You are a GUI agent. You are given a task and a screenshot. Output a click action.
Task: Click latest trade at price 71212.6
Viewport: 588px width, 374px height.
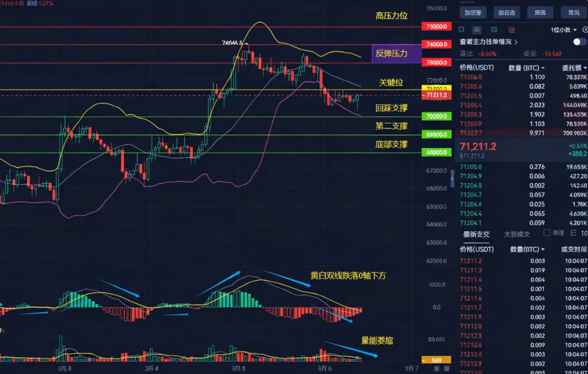pos(521,345)
